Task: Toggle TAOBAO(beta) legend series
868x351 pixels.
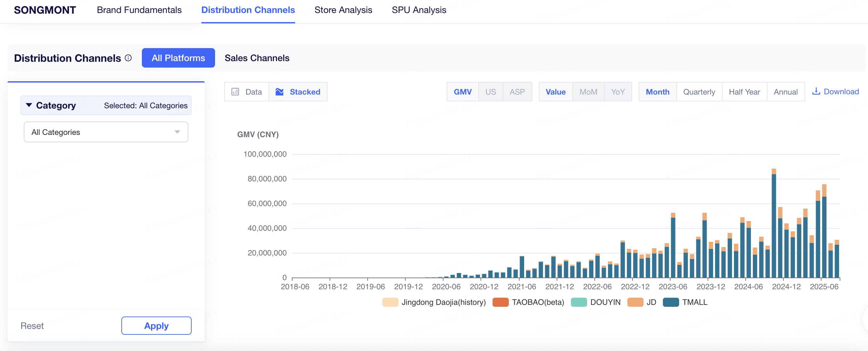Action: [500, 302]
